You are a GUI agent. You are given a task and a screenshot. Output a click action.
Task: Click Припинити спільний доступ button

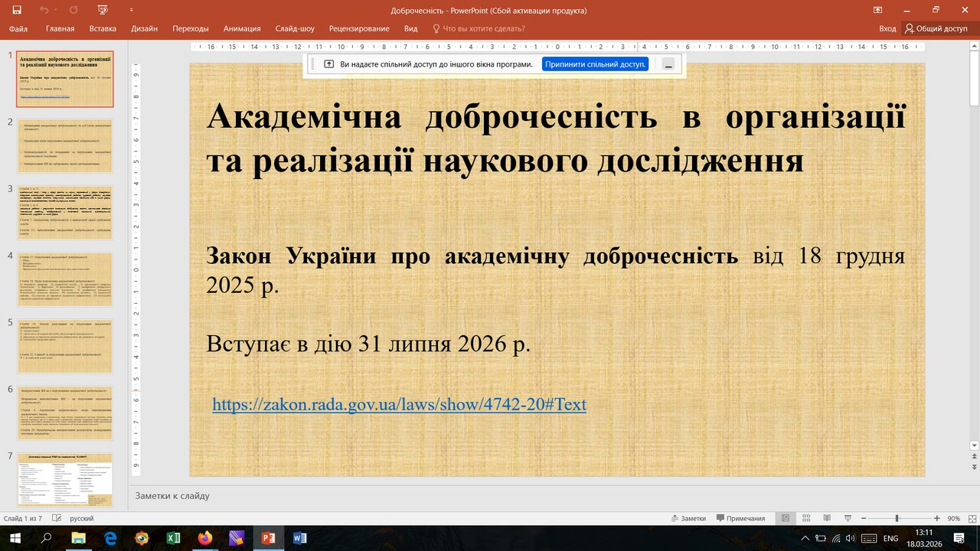(595, 64)
